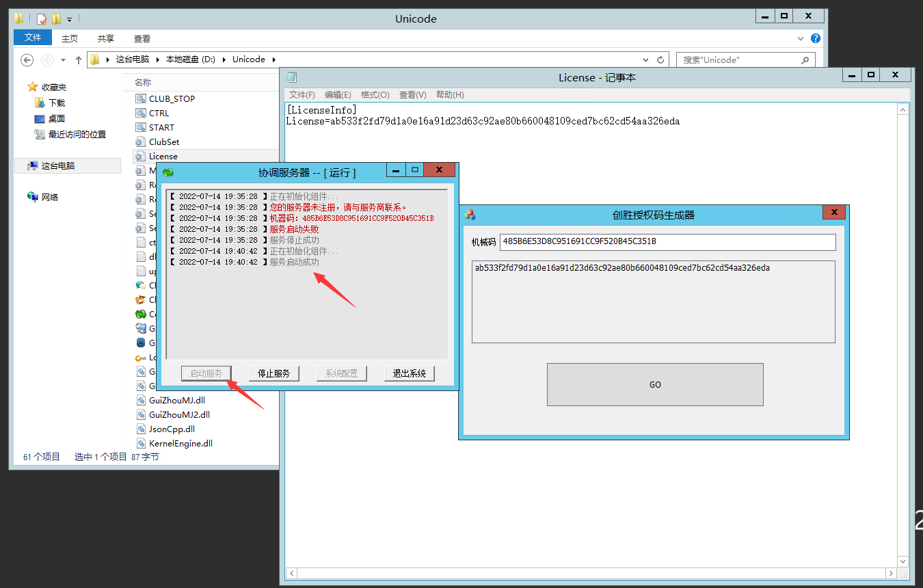Viewport: 923px width, 588px height.
Task: Click the refresh icon beside the address bar
Action: pos(660,60)
